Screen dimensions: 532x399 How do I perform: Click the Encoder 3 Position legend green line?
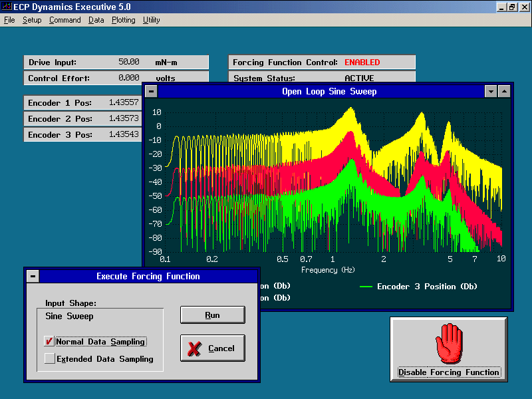[x=366, y=287]
